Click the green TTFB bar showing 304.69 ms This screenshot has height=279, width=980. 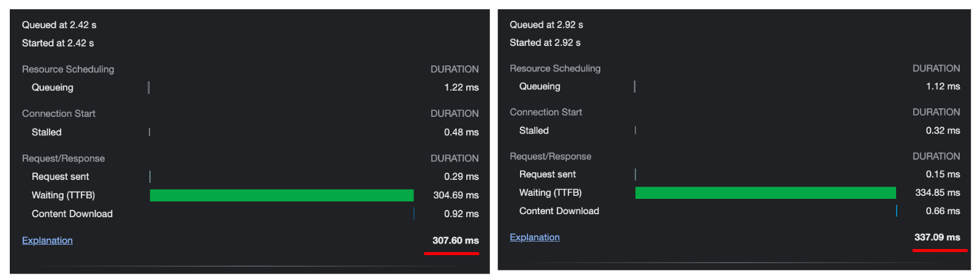tap(282, 195)
